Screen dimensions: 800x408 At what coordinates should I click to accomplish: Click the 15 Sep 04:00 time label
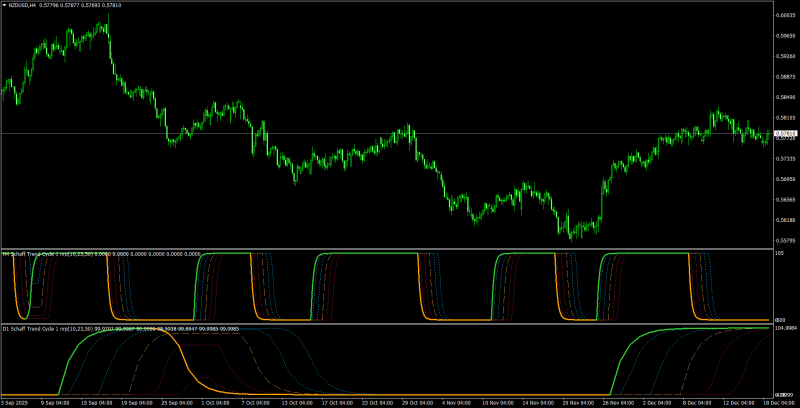point(98,402)
